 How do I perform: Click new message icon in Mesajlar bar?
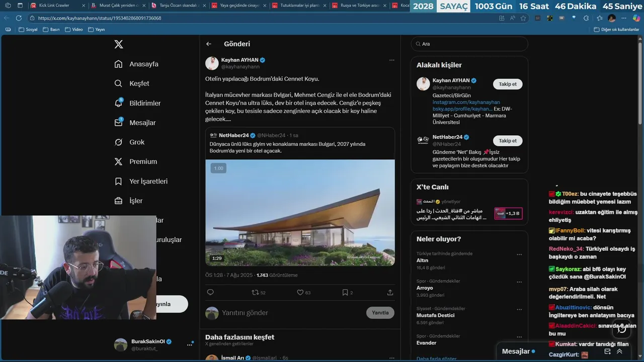pyautogui.click(x=607, y=351)
